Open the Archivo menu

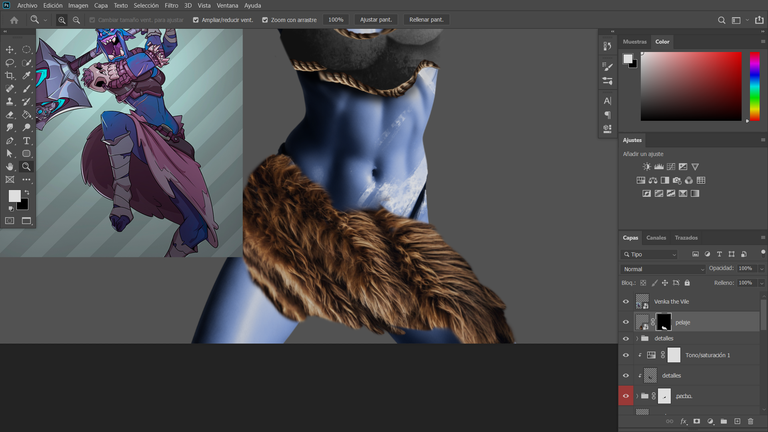click(x=27, y=5)
